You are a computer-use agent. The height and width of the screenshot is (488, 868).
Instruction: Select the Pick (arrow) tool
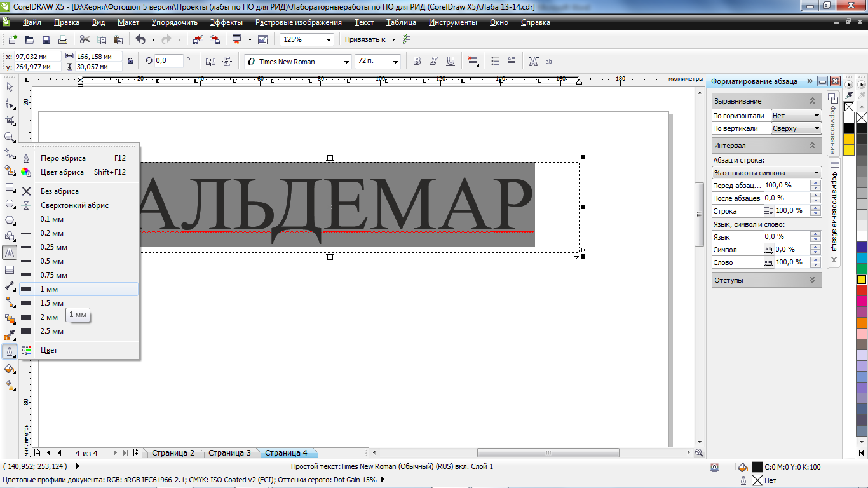pos(10,87)
